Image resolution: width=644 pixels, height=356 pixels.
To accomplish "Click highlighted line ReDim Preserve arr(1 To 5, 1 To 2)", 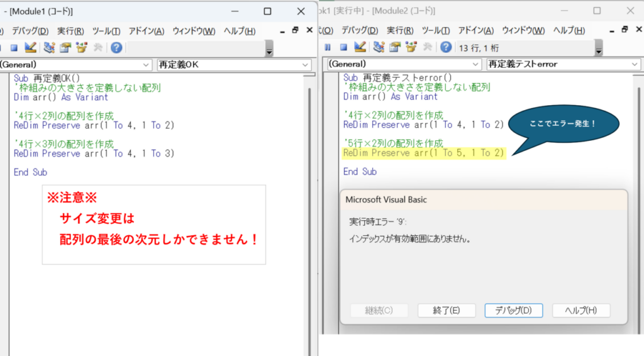I will tap(423, 153).
